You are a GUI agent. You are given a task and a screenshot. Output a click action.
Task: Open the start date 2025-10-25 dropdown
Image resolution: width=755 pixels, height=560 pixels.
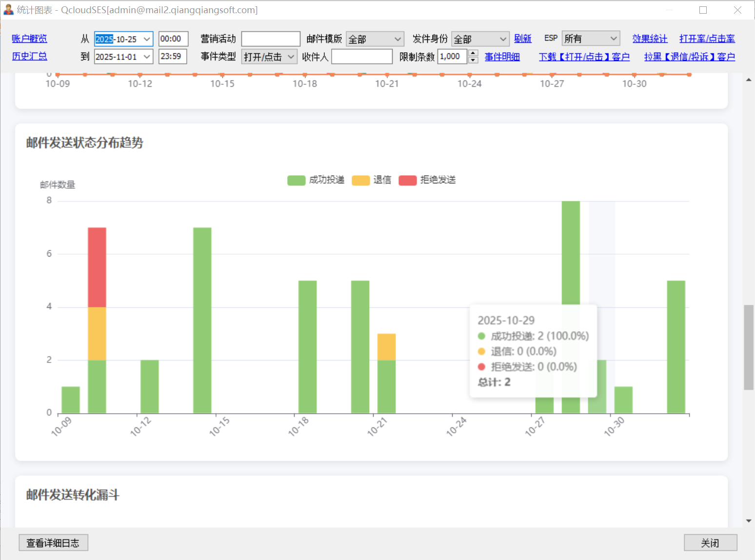pos(146,39)
